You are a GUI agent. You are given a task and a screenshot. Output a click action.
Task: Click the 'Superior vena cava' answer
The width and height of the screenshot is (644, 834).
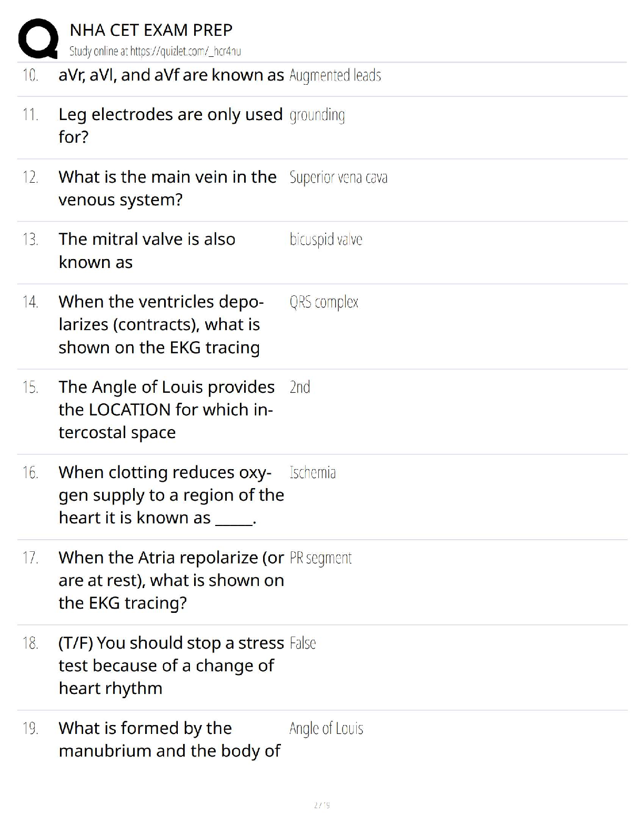(338, 177)
